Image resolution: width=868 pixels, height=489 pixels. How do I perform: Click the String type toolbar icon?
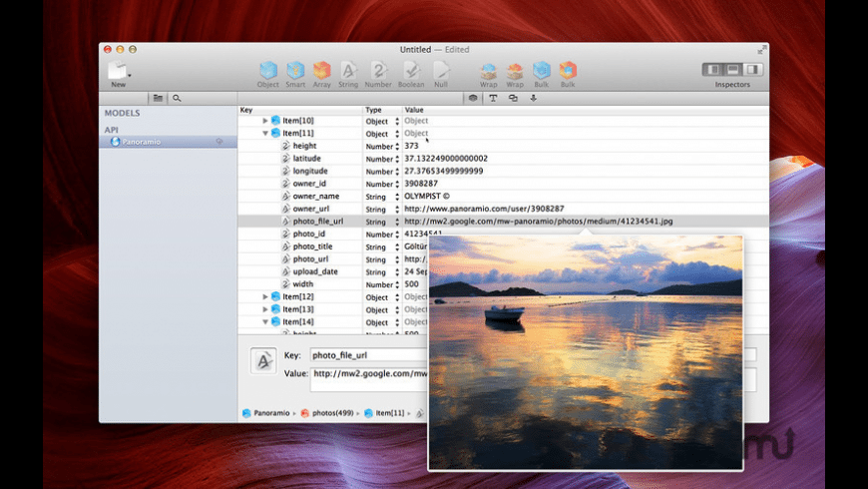(348, 71)
